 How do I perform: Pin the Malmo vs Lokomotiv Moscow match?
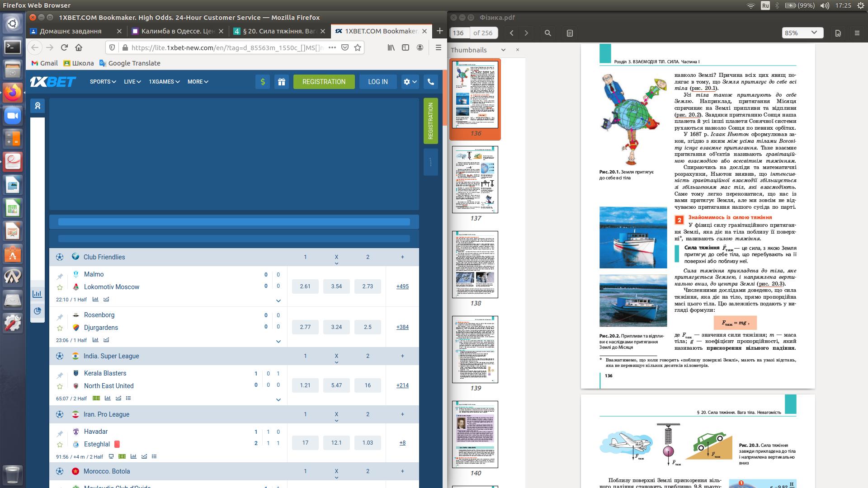pyautogui.click(x=60, y=277)
